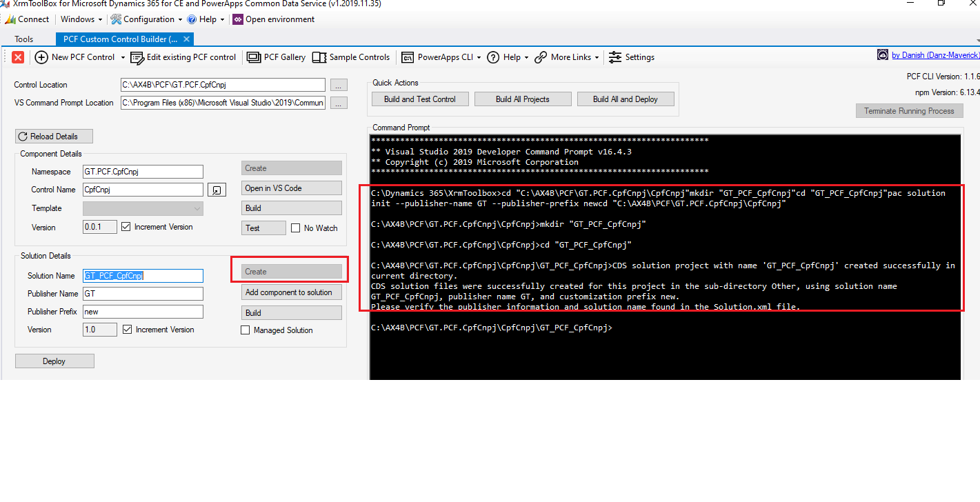
Task: Expand the PCF toolbar Help dropdown arrow
Action: click(526, 57)
